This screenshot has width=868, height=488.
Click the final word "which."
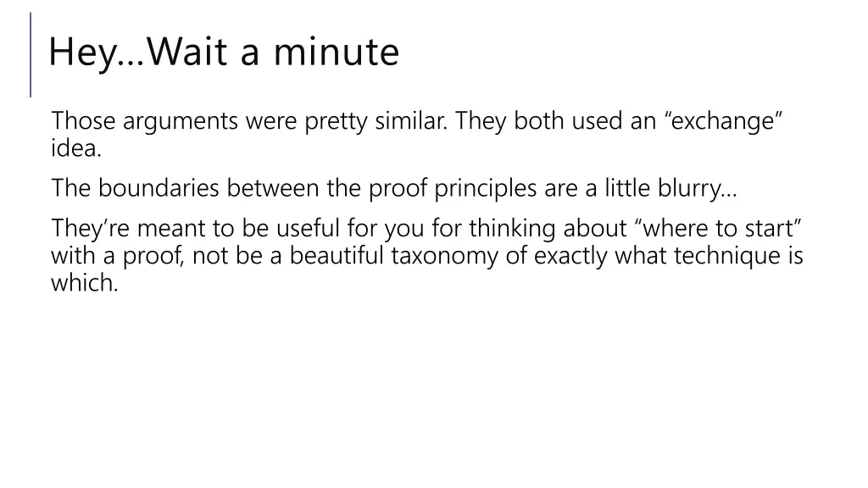85,283
